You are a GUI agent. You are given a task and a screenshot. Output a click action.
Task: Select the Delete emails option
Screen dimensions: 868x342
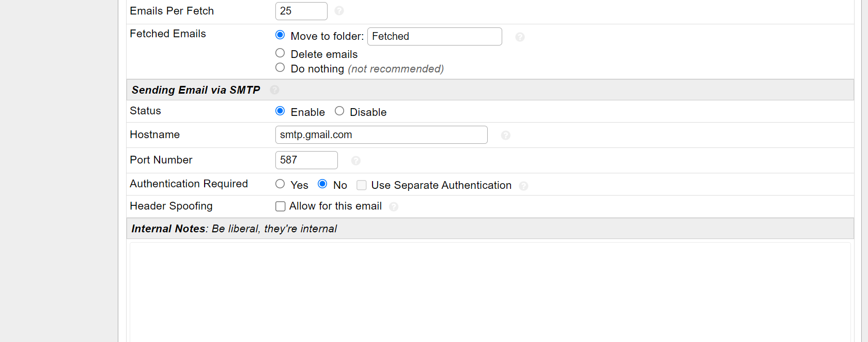280,53
